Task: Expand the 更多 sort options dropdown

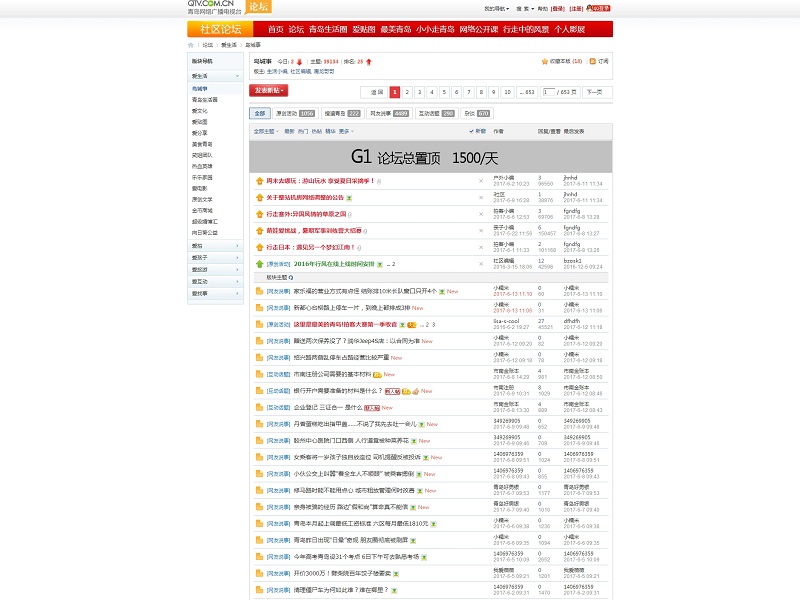Action: (x=345, y=131)
